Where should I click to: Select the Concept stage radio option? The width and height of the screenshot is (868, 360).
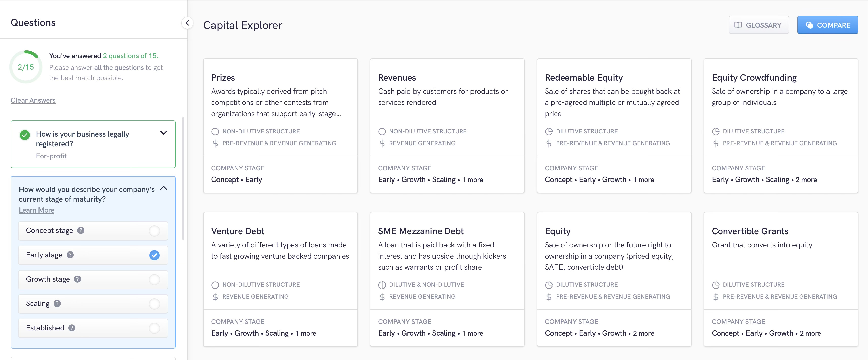pyautogui.click(x=154, y=231)
